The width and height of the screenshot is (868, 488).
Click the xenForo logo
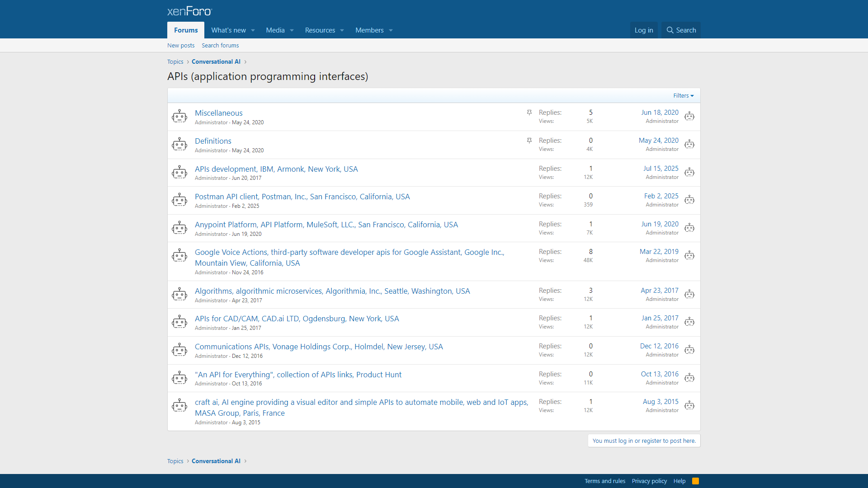pyautogui.click(x=189, y=11)
